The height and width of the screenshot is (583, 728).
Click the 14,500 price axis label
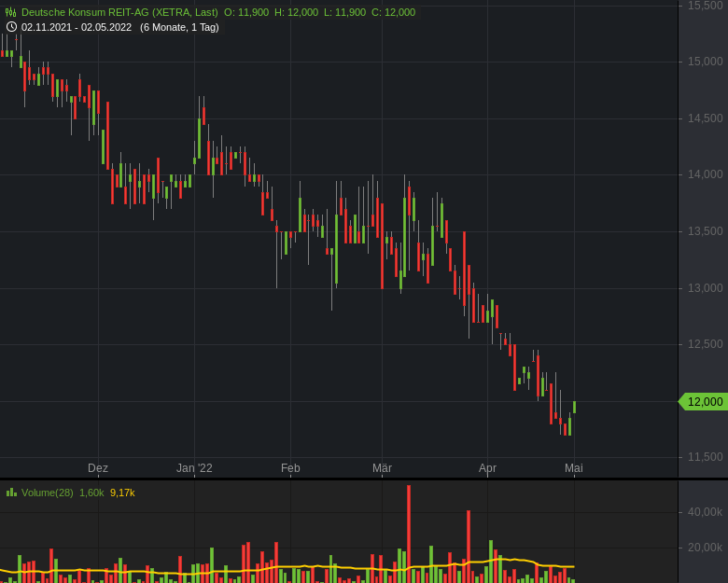coord(706,118)
